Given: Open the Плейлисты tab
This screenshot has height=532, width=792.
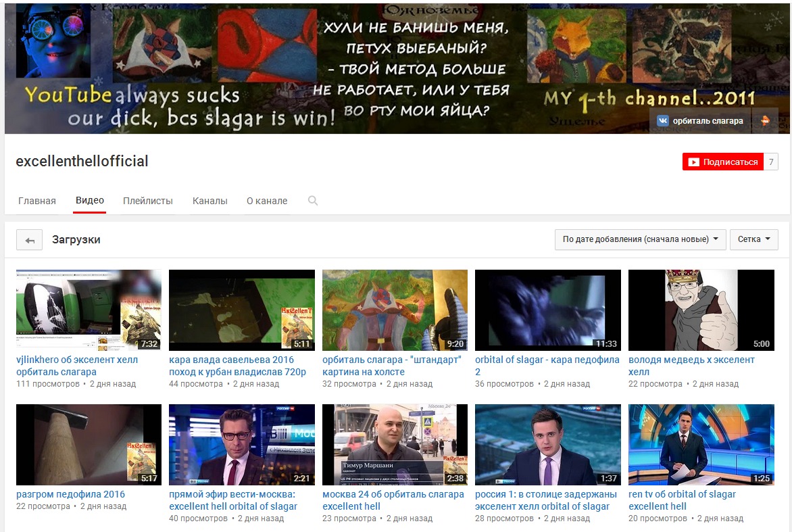Looking at the screenshot, I should pyautogui.click(x=148, y=201).
